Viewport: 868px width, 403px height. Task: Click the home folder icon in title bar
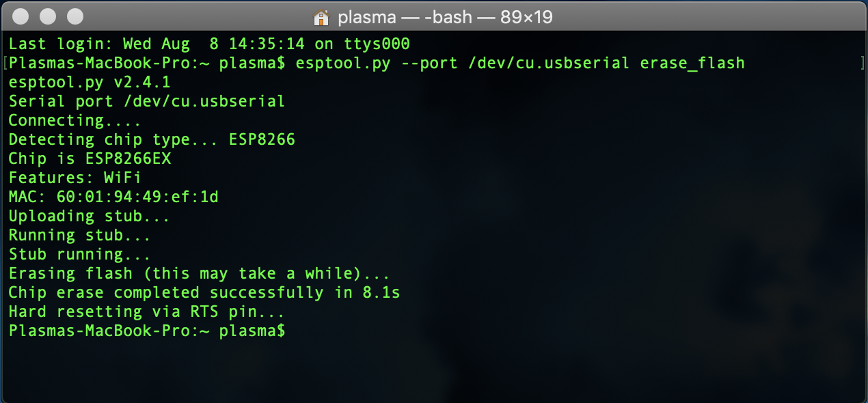point(321,17)
